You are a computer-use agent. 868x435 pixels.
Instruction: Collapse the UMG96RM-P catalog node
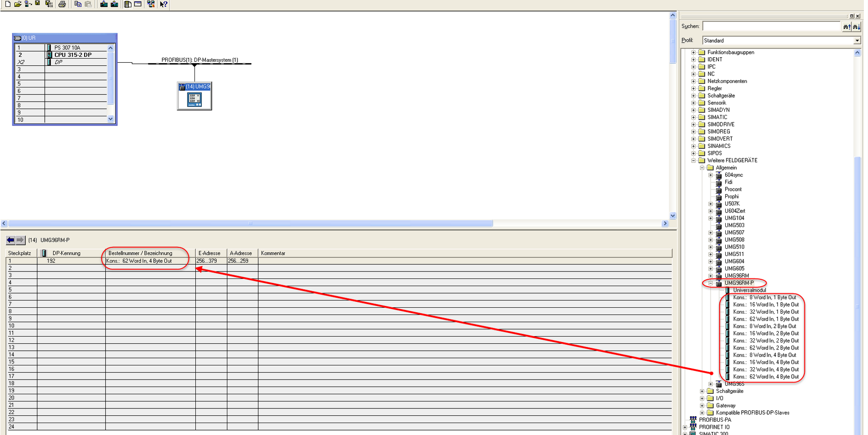(x=711, y=283)
